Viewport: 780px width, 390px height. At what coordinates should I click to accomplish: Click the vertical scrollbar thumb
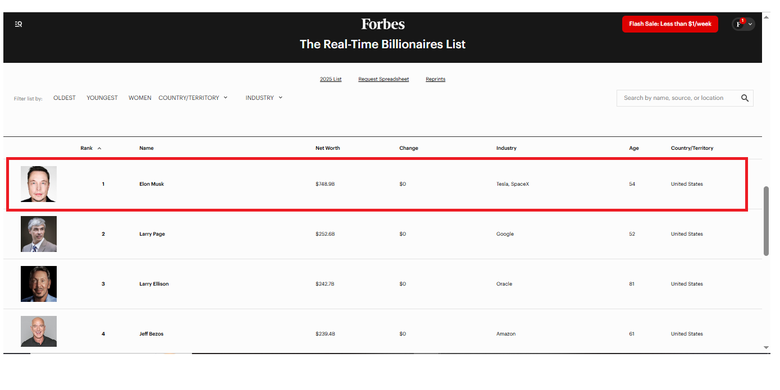(766, 221)
